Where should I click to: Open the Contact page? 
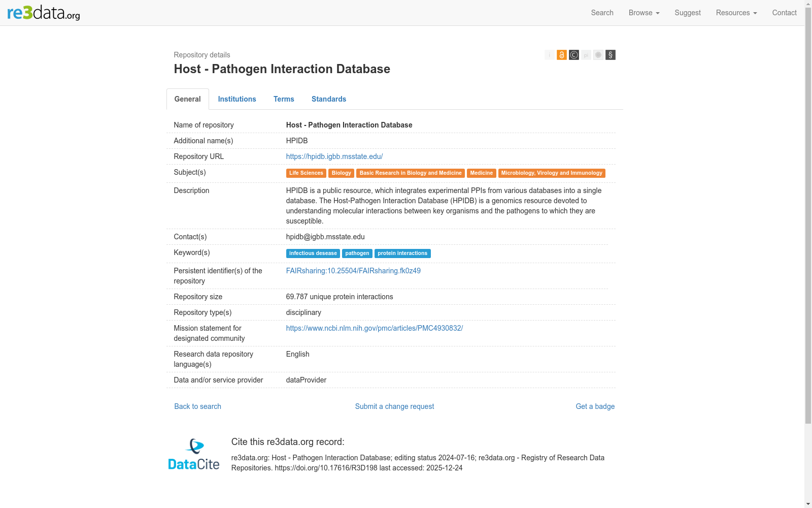(785, 13)
